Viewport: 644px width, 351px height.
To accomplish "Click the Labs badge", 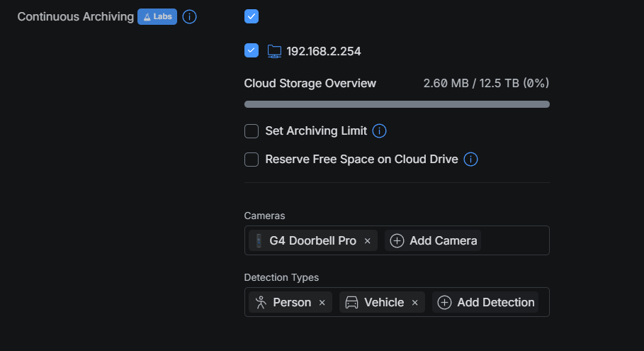I will click(157, 17).
